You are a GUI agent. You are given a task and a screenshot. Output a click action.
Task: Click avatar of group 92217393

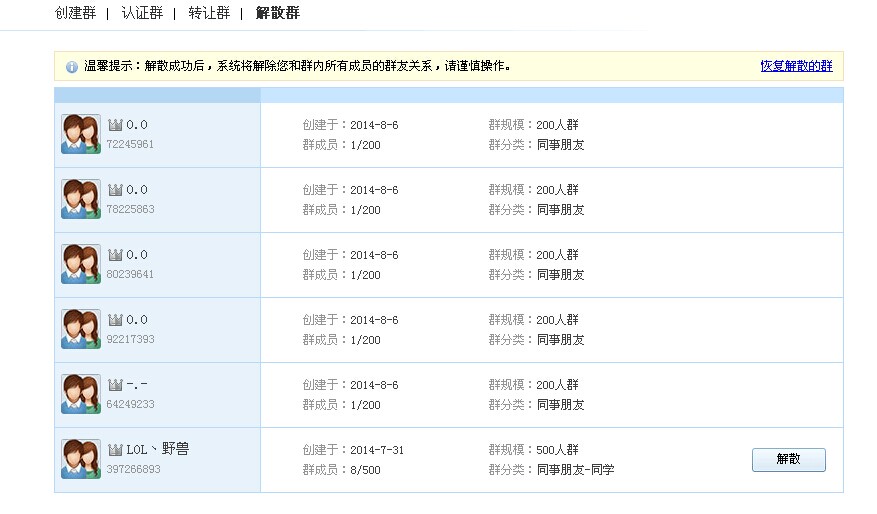[x=81, y=329]
